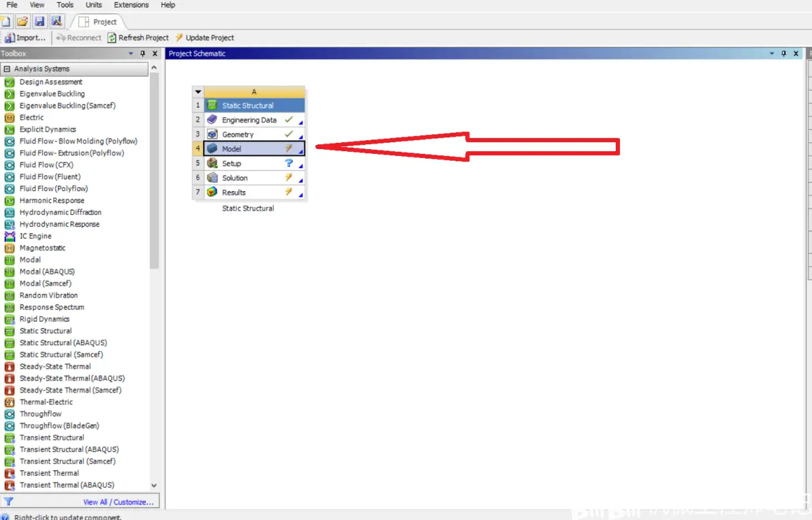
Task: Open the View All / Customize link
Action: click(119, 502)
